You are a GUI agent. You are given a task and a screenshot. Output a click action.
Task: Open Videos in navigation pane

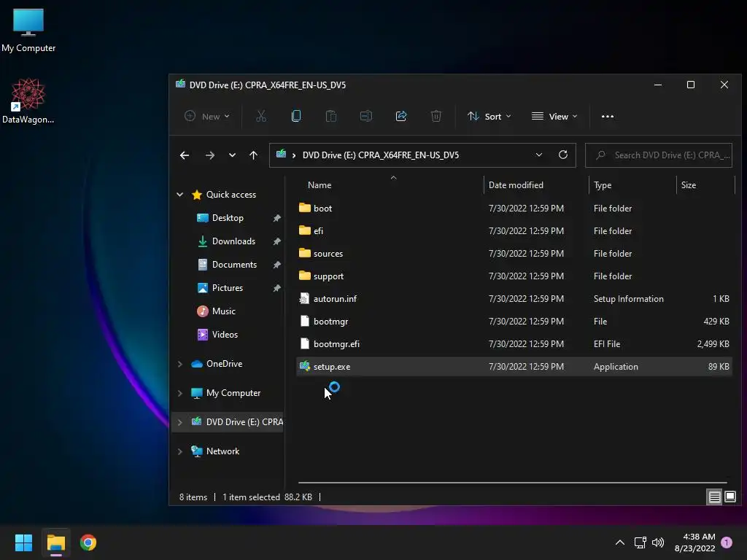pyautogui.click(x=225, y=334)
